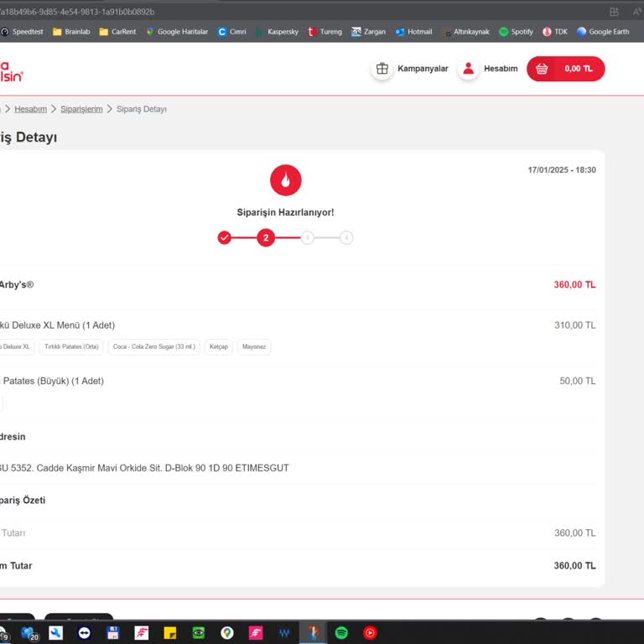Click the Hesabım user profile icon
Screen dimensions: 644x644
pyautogui.click(x=468, y=69)
